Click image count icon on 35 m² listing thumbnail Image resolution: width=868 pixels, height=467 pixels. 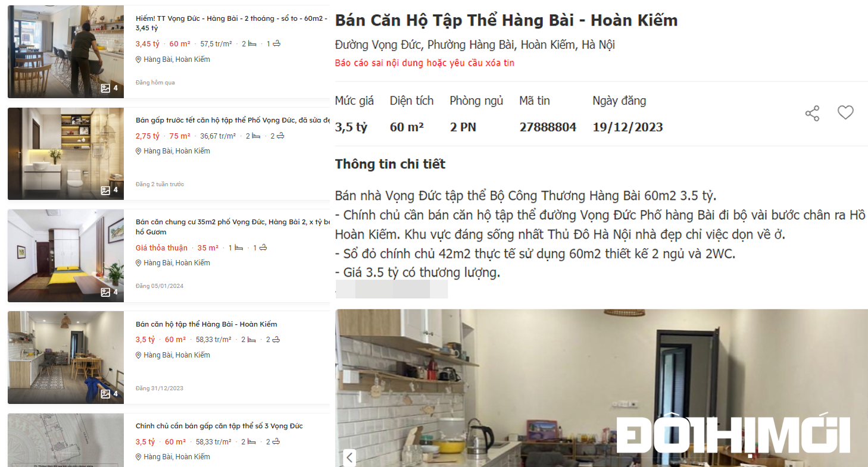point(105,292)
